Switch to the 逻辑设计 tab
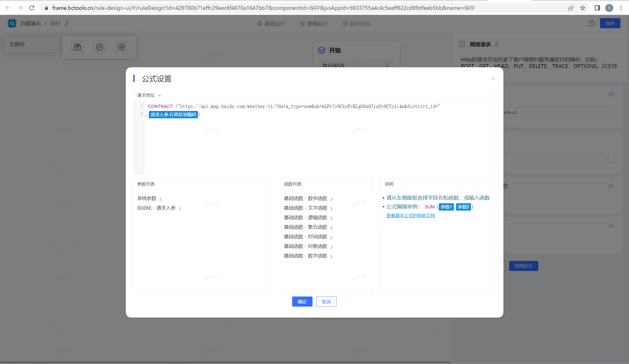The height and width of the screenshot is (364, 629). (x=314, y=24)
